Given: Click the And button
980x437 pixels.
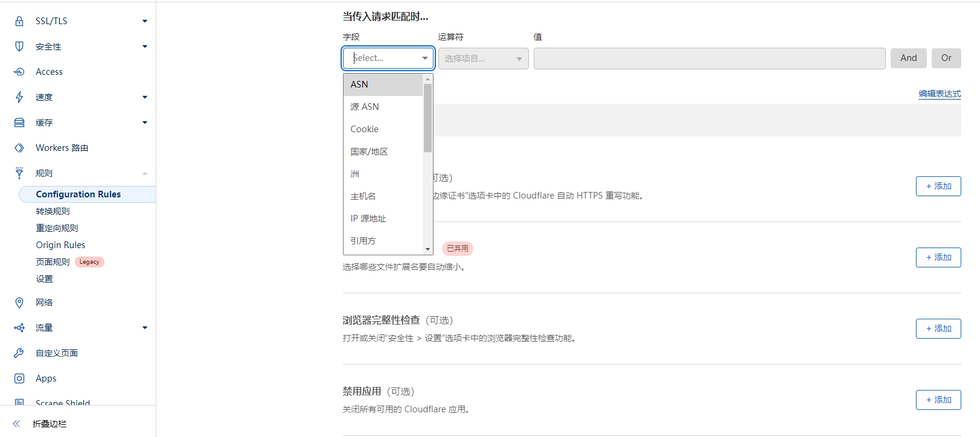Looking at the screenshot, I should pyautogui.click(x=909, y=58).
